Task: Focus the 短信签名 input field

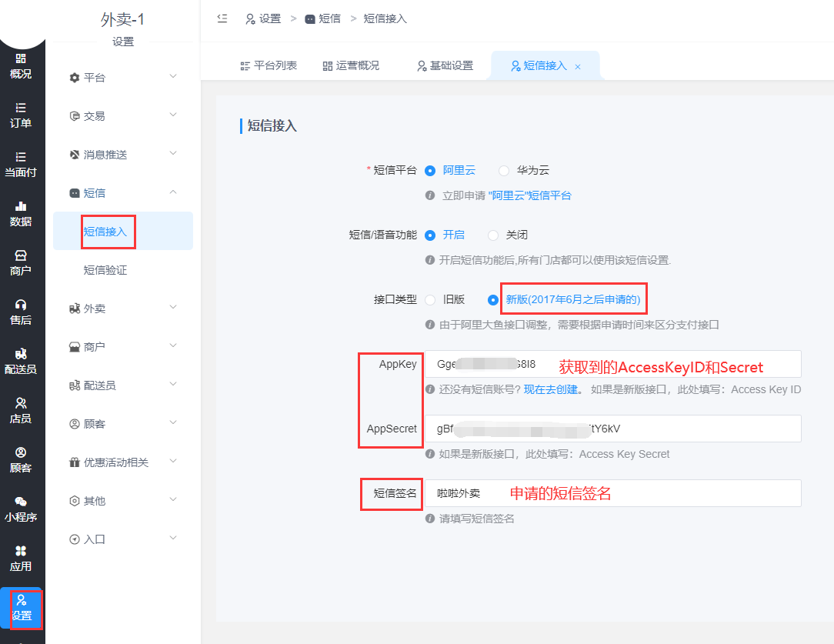Action: pos(613,493)
